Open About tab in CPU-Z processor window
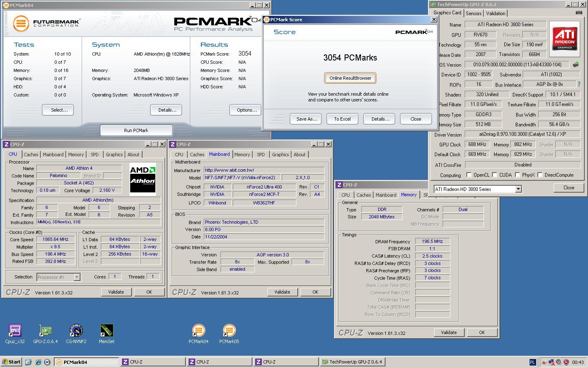The width and height of the screenshot is (588, 368). (134, 155)
